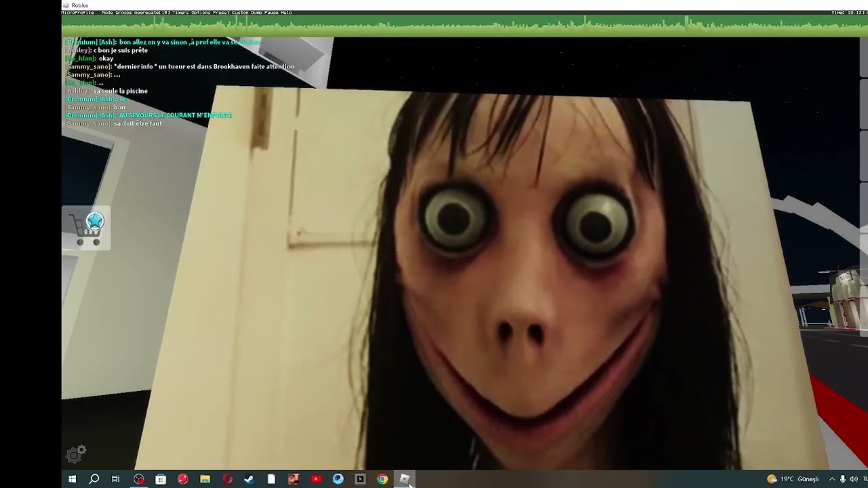Click Dump in the MicroProfile bar
Viewport: 868px width, 488px height.
tap(256, 12)
